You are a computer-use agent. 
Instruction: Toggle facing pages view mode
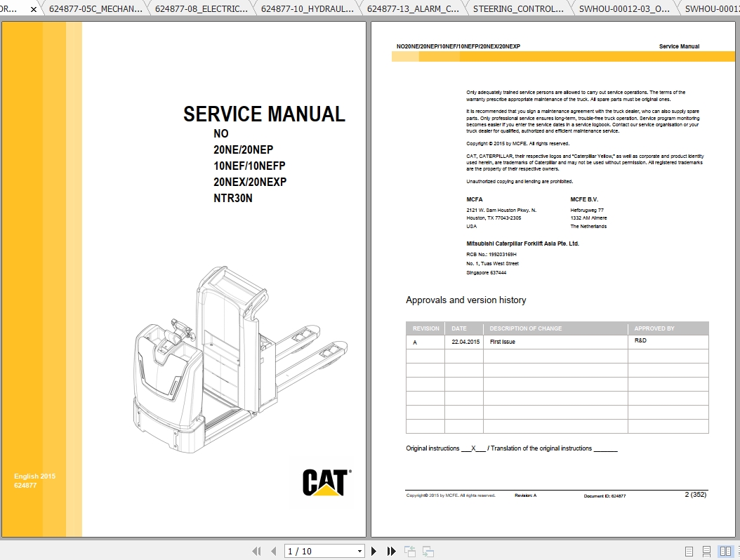[725, 551]
